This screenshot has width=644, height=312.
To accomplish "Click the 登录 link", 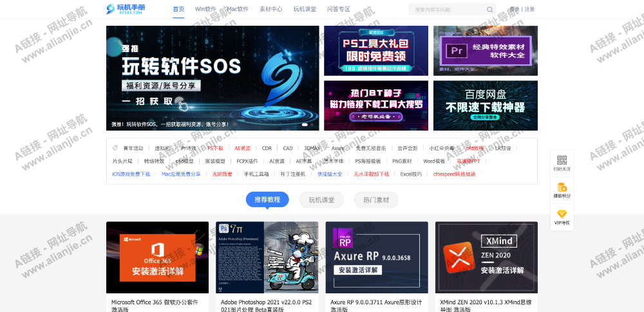I will [514, 9].
